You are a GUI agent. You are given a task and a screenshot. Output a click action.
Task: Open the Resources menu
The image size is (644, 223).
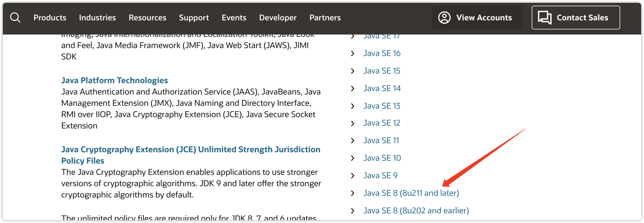point(147,18)
